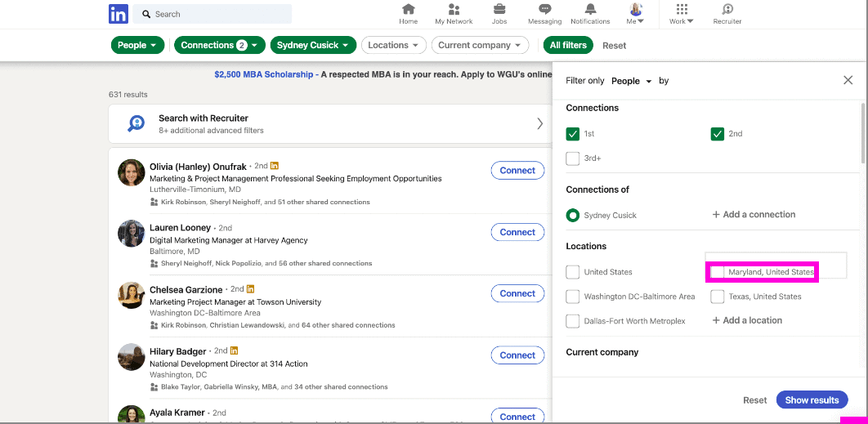Image resolution: width=868 pixels, height=424 pixels.
Task: Click the All filters button
Action: click(568, 46)
